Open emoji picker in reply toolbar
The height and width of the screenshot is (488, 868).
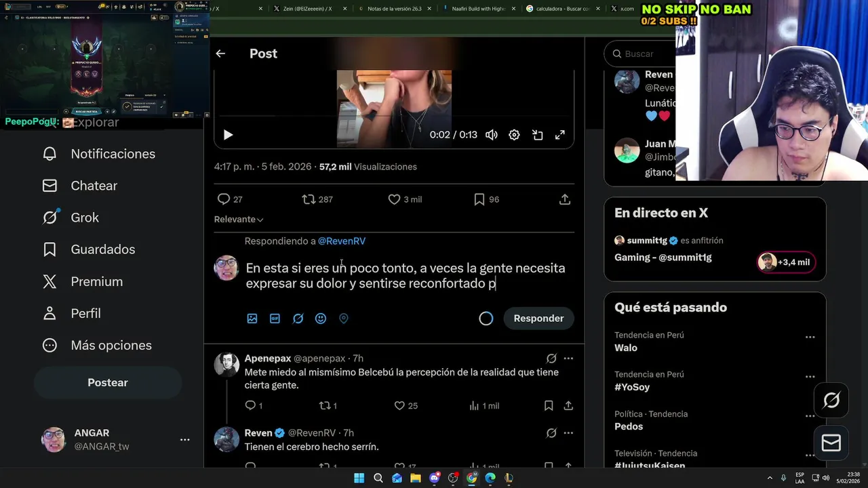coord(321,319)
